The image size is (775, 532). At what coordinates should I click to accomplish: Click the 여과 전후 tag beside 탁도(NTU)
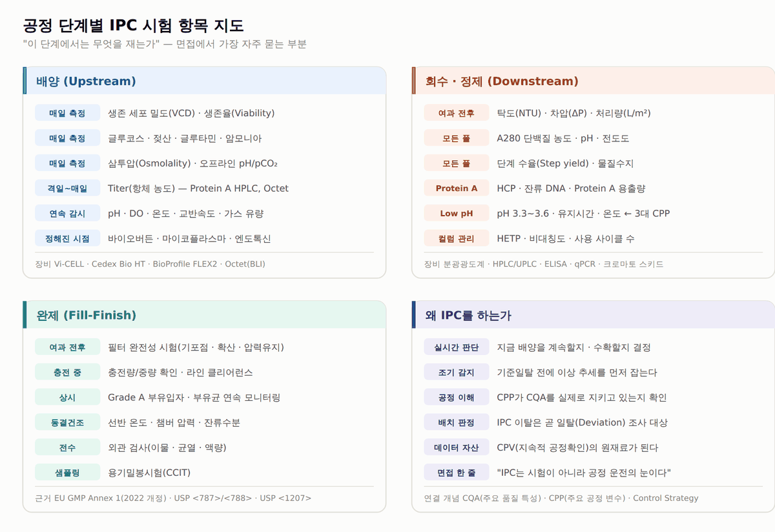point(457,113)
